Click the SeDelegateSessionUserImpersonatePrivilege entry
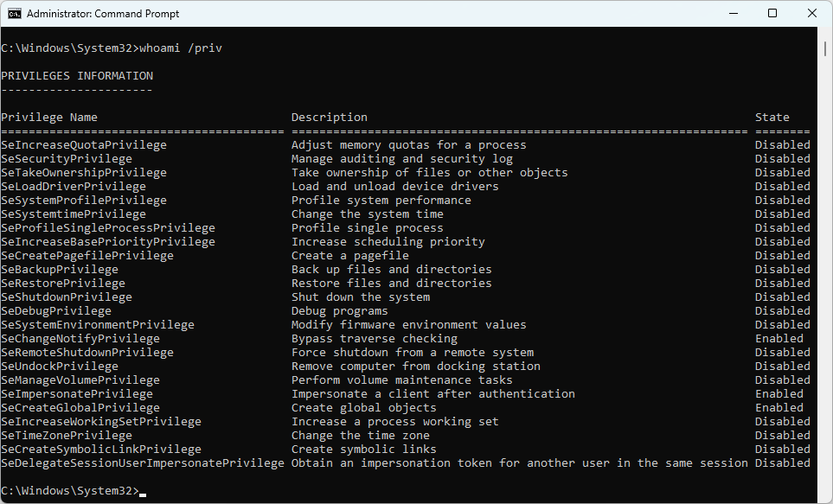 coord(143,463)
